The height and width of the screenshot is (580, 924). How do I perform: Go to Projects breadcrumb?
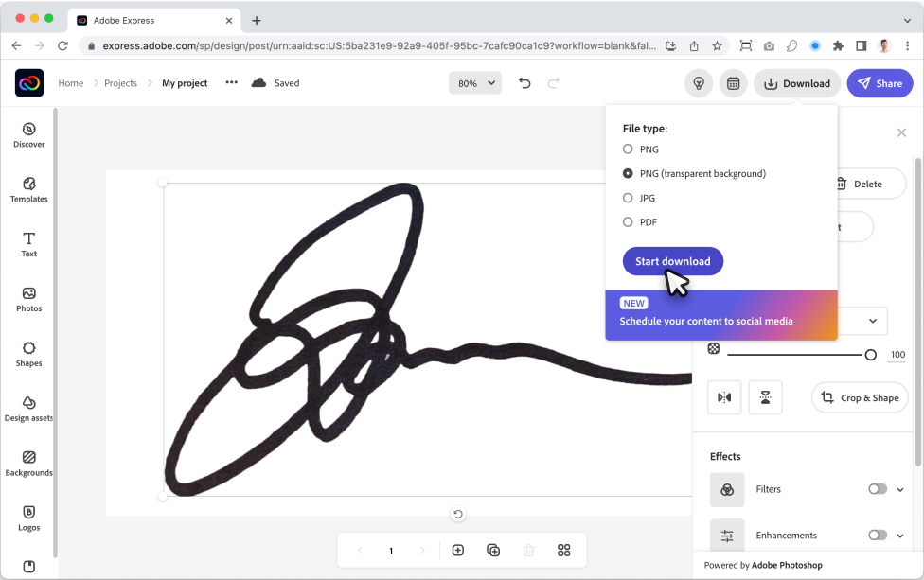[120, 83]
